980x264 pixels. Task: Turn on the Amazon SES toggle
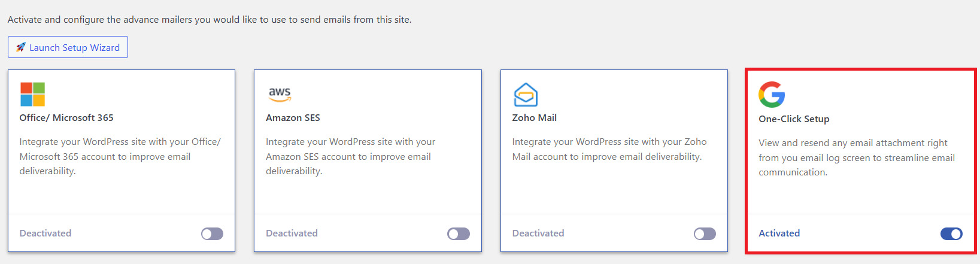coord(459,234)
